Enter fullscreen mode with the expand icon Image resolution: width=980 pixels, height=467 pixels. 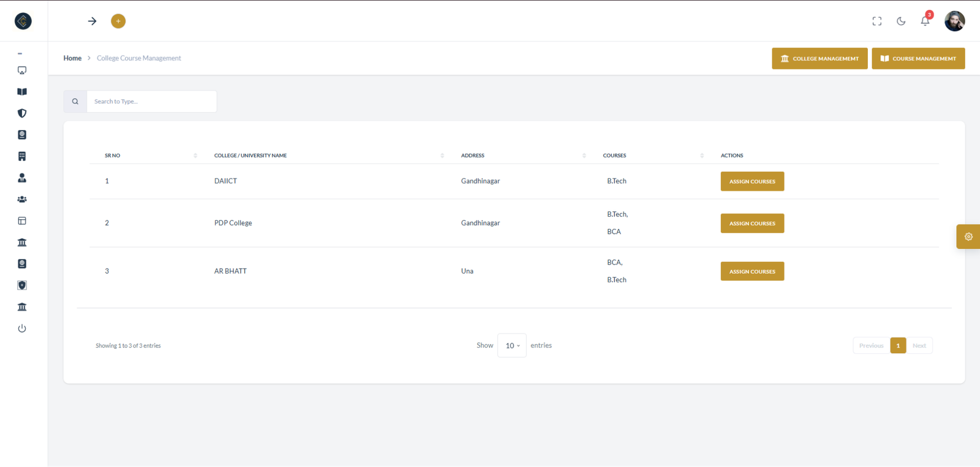[x=877, y=21]
